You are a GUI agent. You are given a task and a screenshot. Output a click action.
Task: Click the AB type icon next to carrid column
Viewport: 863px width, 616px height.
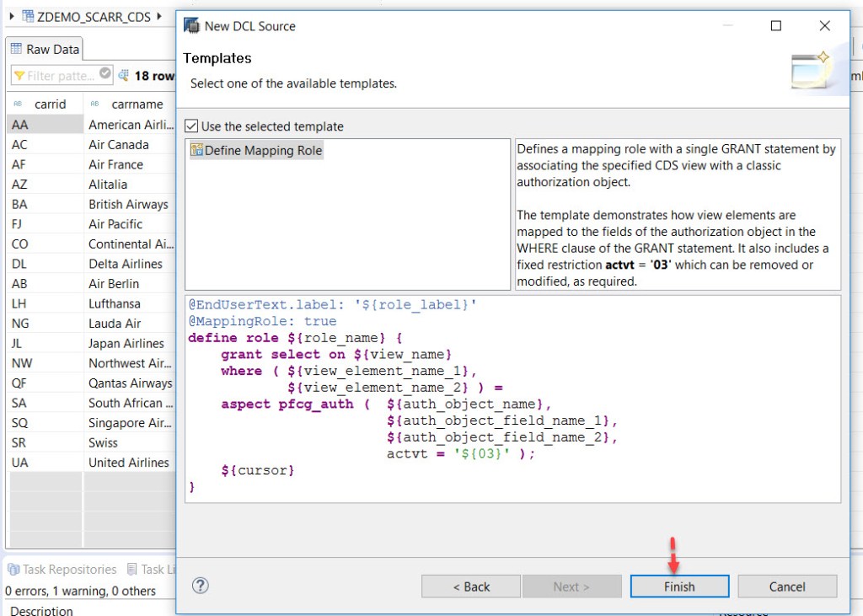tap(17, 104)
